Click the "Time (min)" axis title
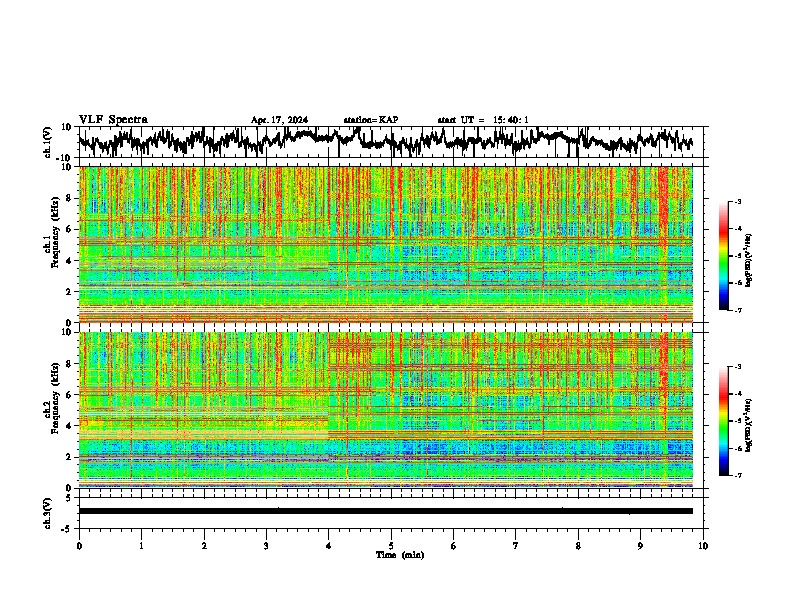Viewport: 792px width, 612px height. (400, 555)
